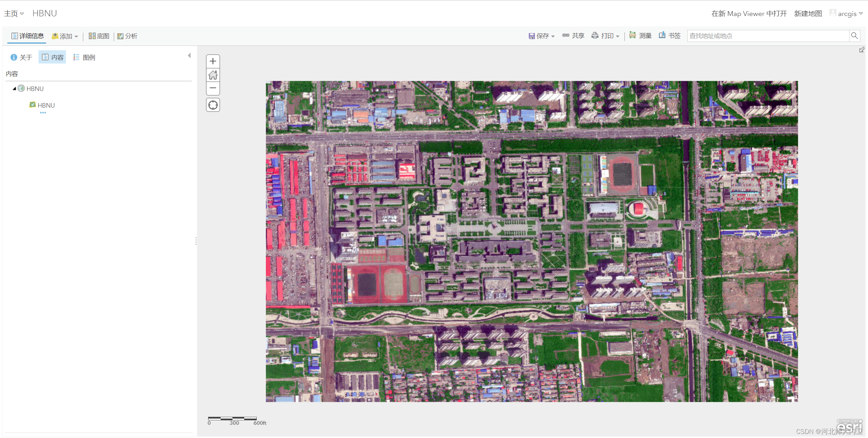This screenshot has height=438, width=868.
Task: Open the Measure tool
Action: click(x=640, y=36)
